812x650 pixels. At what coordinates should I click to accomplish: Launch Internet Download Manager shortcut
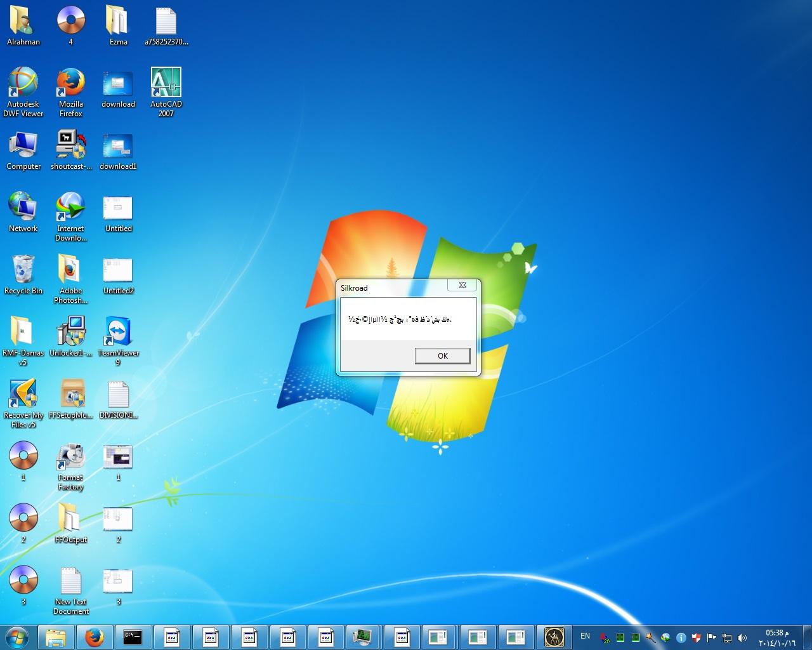coord(70,217)
